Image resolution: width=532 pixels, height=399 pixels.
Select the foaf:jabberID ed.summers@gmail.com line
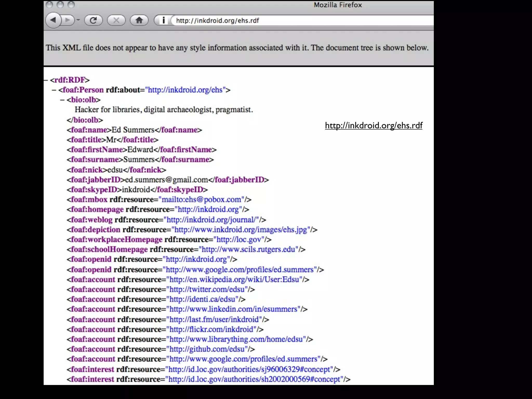pyautogui.click(x=168, y=180)
